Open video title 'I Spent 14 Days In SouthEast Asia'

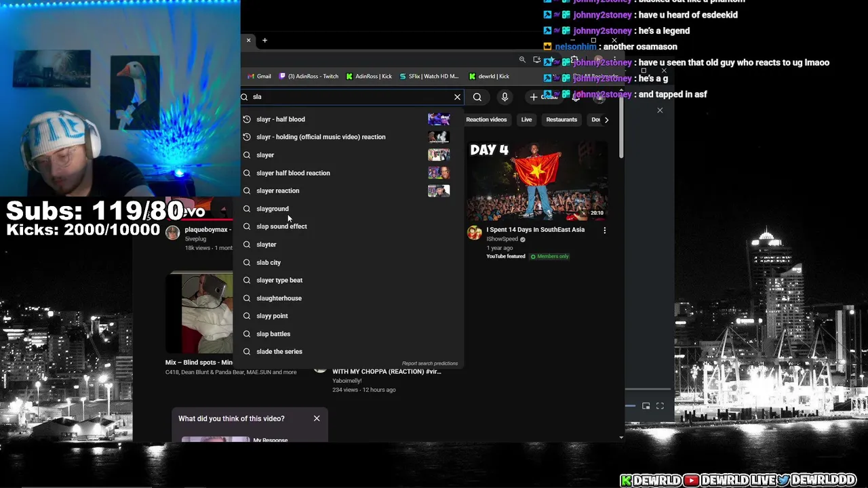[535, 230]
